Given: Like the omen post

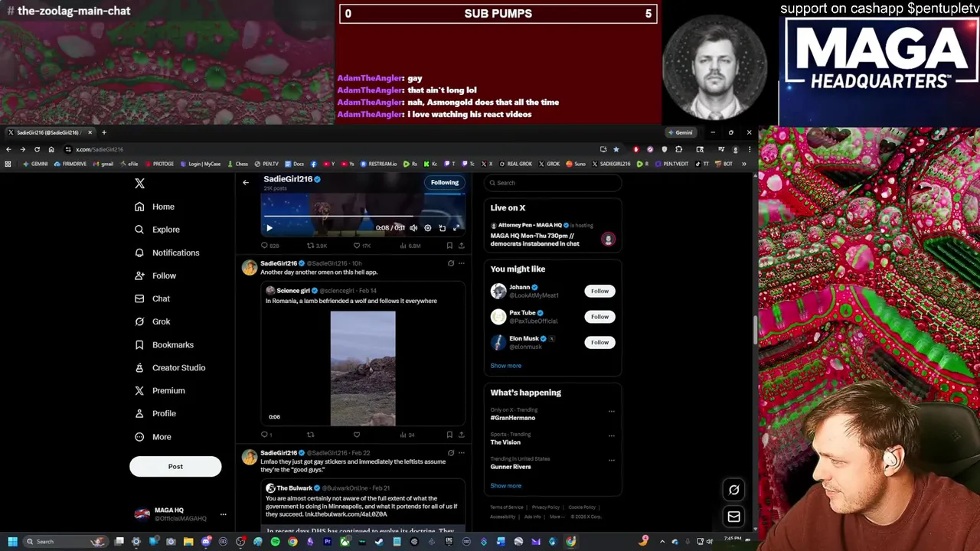Looking at the screenshot, I should [x=357, y=435].
